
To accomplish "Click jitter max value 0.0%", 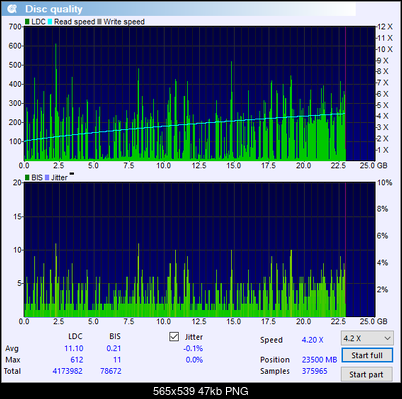I will coord(194,360).
